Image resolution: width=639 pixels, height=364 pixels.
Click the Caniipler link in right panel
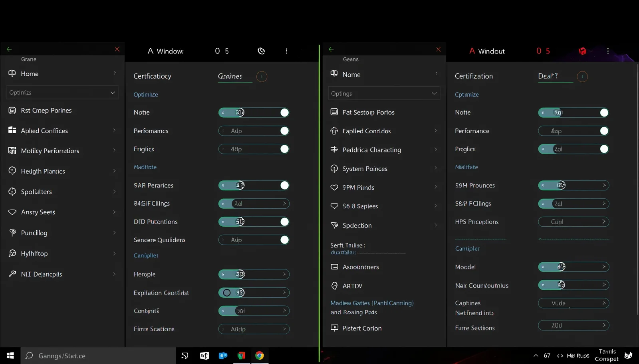[x=467, y=248]
